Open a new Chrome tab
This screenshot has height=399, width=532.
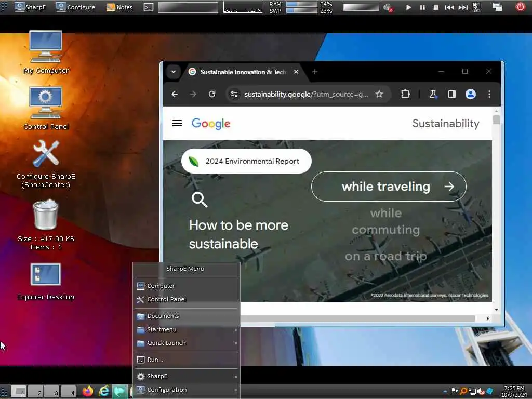[314, 72]
